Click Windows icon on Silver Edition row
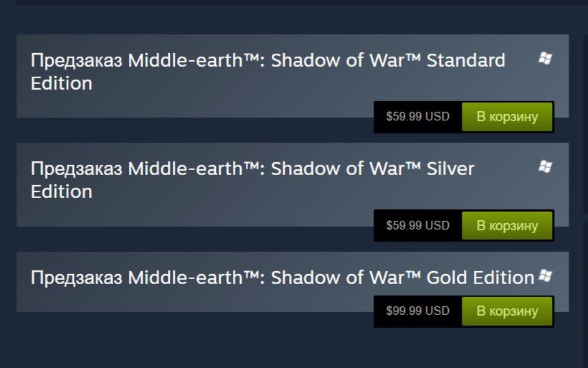The image size is (588, 368). (545, 166)
